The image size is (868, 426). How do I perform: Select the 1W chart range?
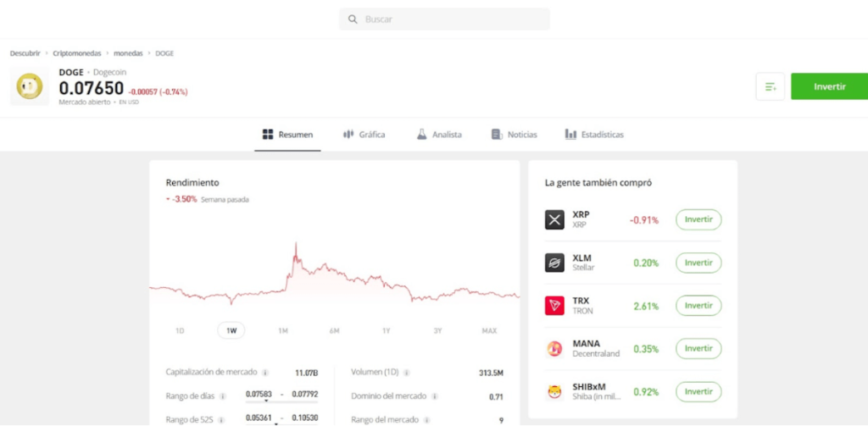pos(231,331)
